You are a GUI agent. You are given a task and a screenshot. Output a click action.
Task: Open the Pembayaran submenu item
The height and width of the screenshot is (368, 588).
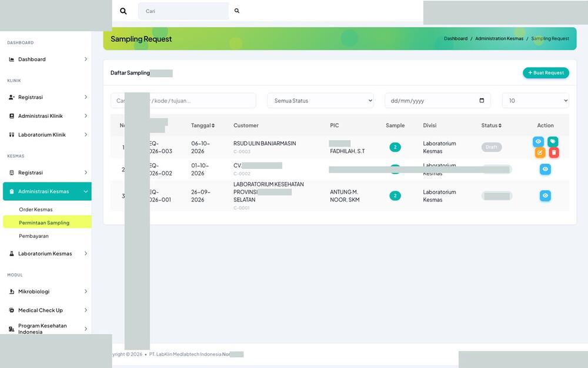pos(34,236)
